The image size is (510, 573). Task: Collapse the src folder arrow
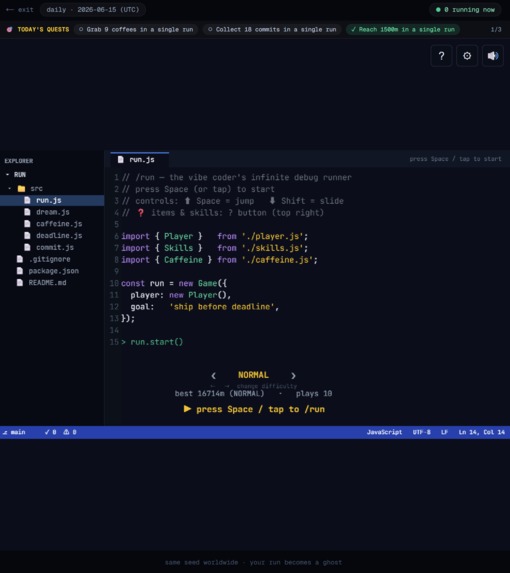click(10, 189)
